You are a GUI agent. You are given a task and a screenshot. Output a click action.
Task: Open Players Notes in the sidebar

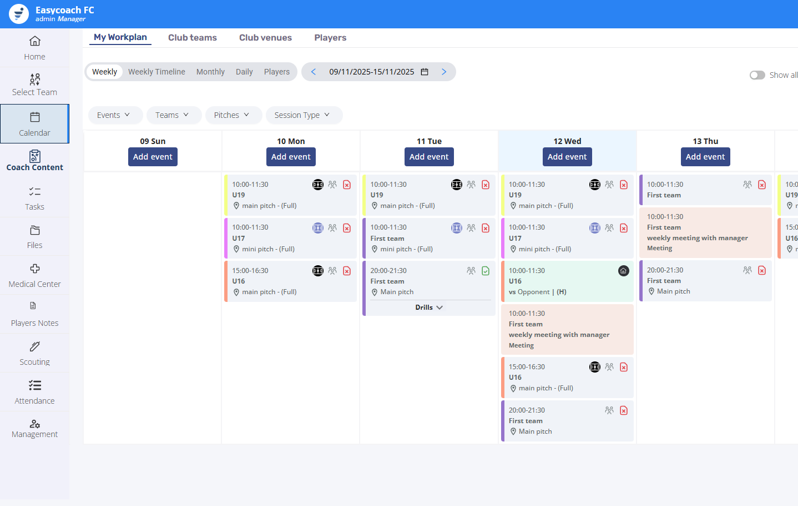[x=35, y=314]
